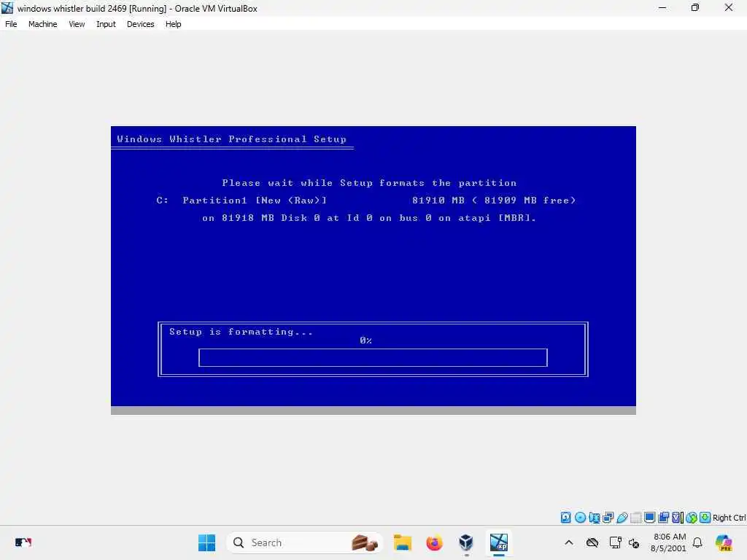Click the Windows Whistler Professional Setup title
This screenshot has height=560, width=747.
[231, 139]
